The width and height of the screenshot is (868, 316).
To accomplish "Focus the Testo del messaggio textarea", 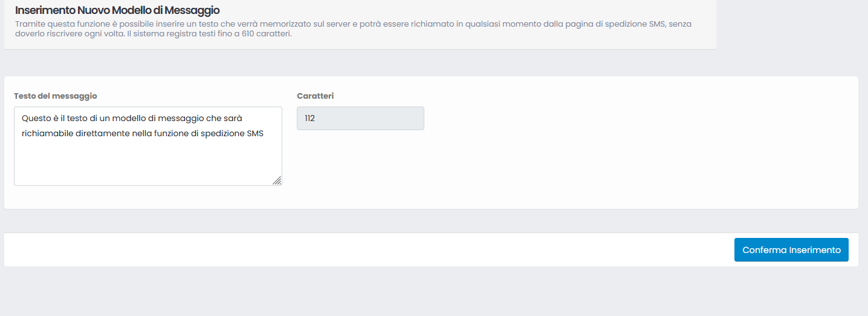I will pyautogui.click(x=148, y=146).
